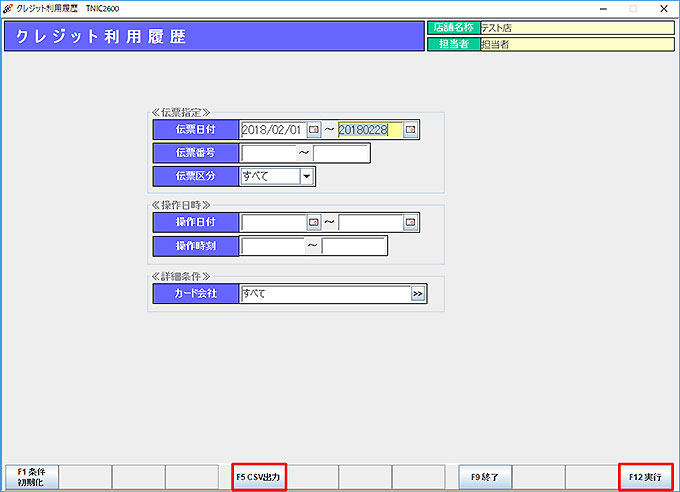Click the 伝票番号 label
The height and width of the screenshot is (492, 680).
196,153
